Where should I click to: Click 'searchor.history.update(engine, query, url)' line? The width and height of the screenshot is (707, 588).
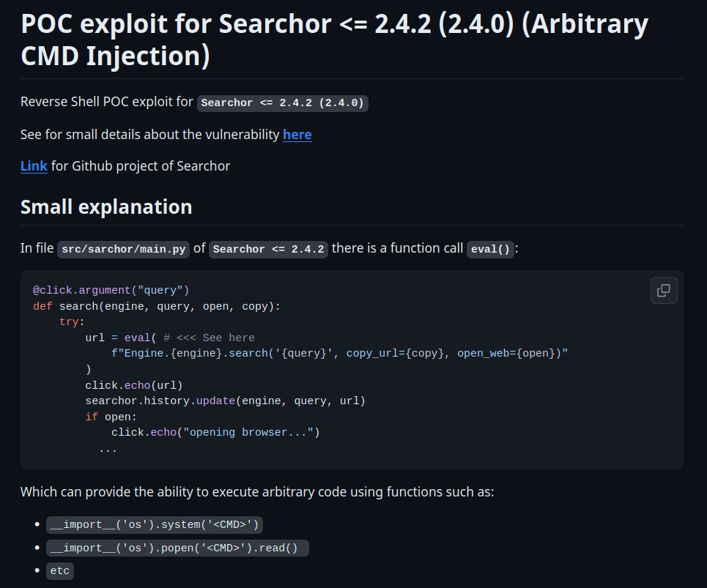[x=225, y=401]
